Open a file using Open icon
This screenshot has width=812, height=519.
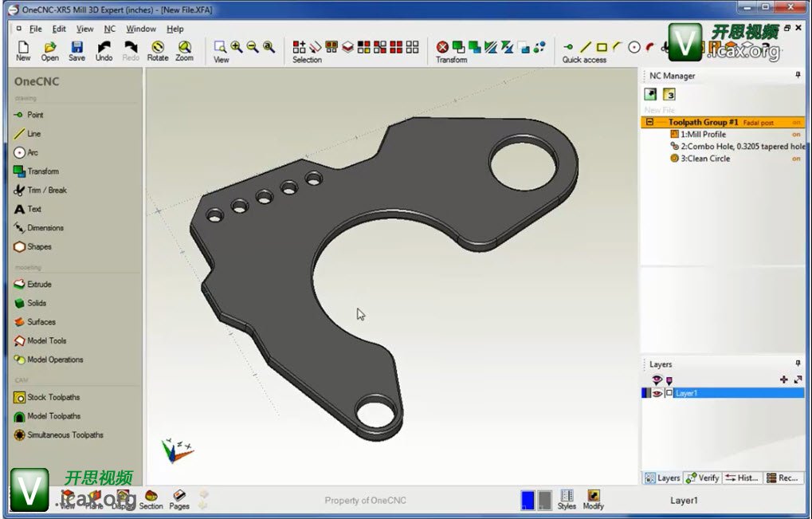49,51
